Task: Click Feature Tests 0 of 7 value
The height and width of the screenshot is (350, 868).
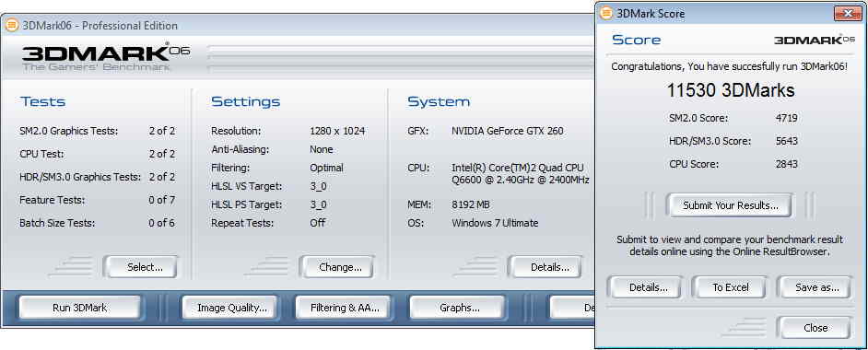Action: pyautogui.click(x=161, y=200)
